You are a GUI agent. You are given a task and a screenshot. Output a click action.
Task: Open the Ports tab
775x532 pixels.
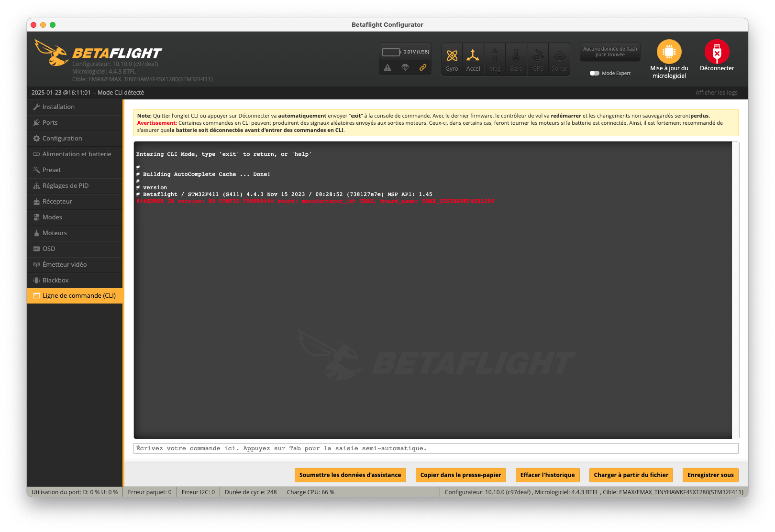coord(75,123)
